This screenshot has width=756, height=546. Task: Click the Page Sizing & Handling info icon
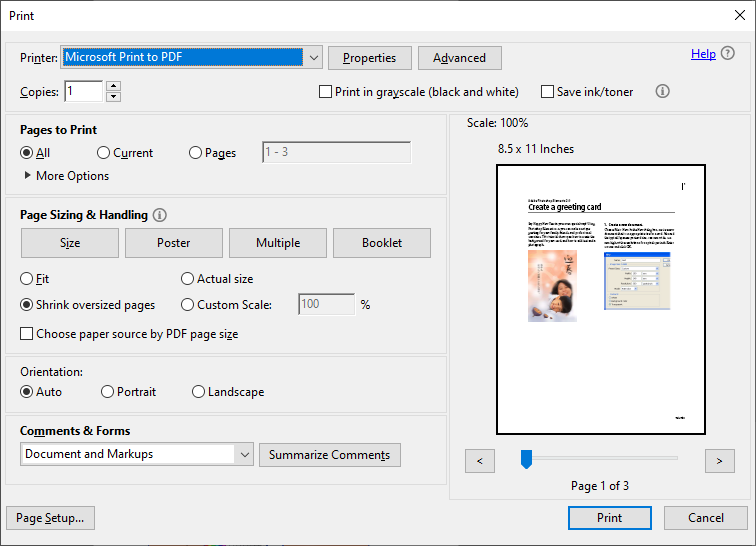160,215
